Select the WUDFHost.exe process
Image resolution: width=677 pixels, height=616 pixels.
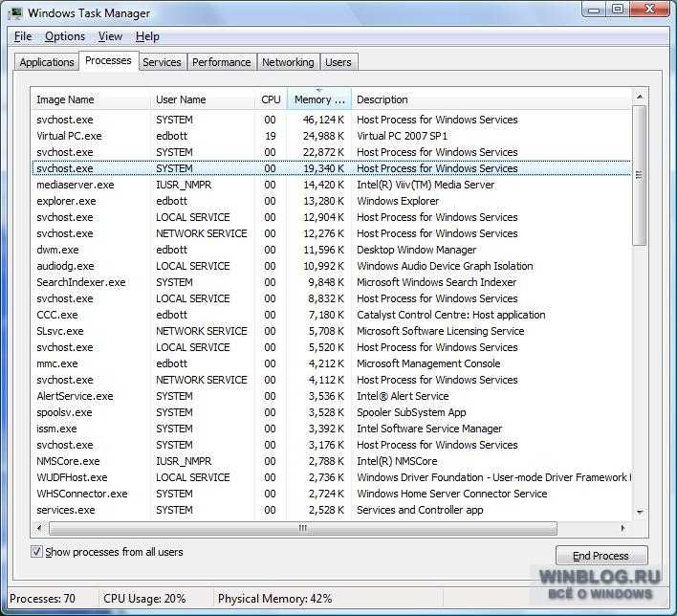click(x=331, y=477)
